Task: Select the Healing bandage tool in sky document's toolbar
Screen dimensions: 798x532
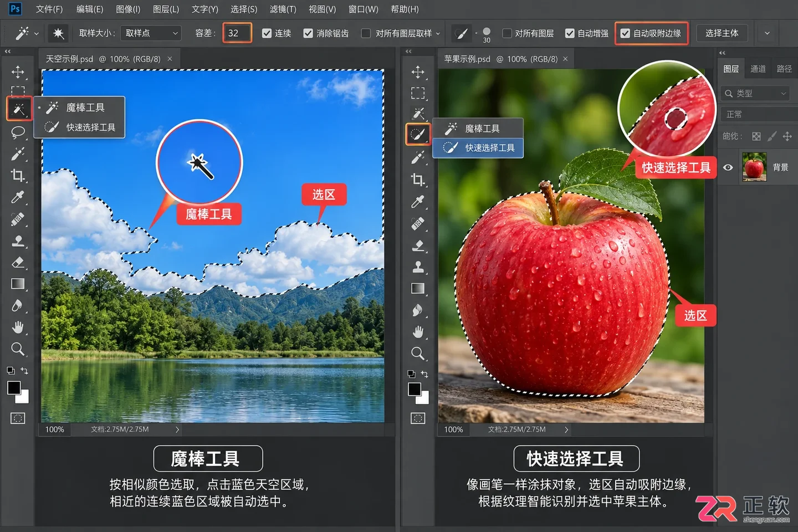Action: (x=18, y=219)
